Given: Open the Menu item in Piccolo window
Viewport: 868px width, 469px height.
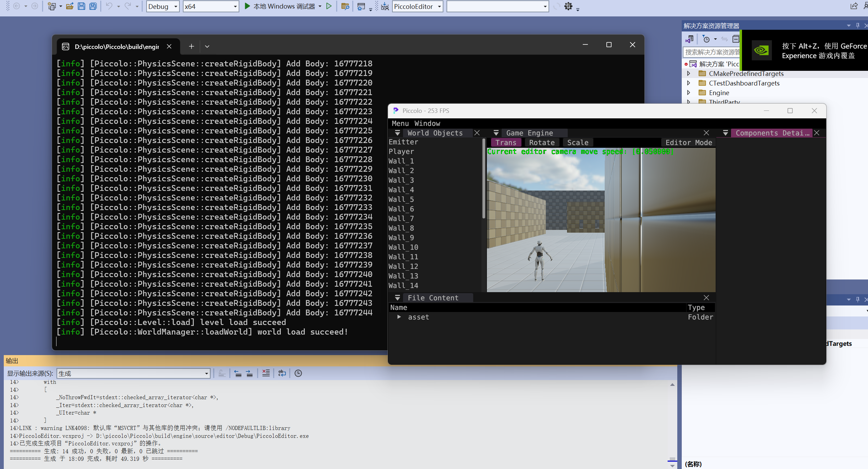Looking at the screenshot, I should 400,123.
